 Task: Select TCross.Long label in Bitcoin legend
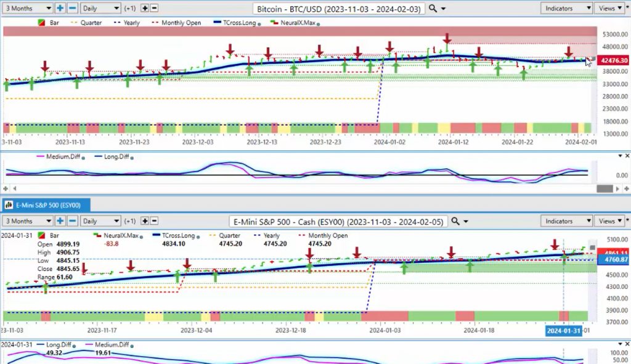coord(240,23)
